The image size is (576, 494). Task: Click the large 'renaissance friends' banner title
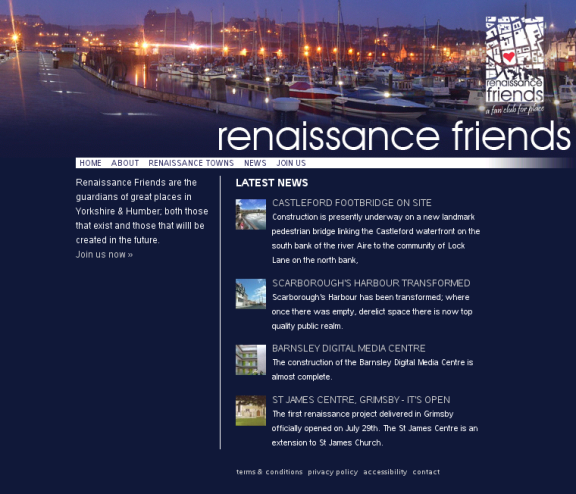394,136
